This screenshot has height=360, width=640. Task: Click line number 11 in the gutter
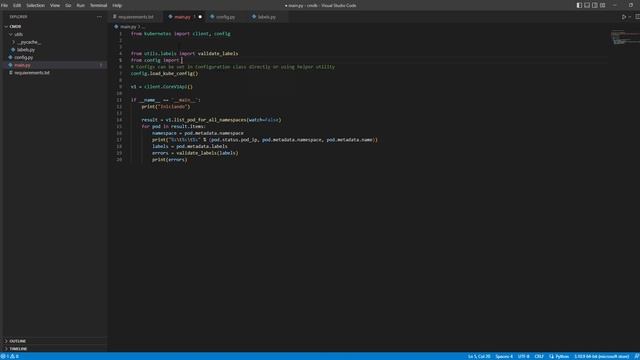(119, 100)
